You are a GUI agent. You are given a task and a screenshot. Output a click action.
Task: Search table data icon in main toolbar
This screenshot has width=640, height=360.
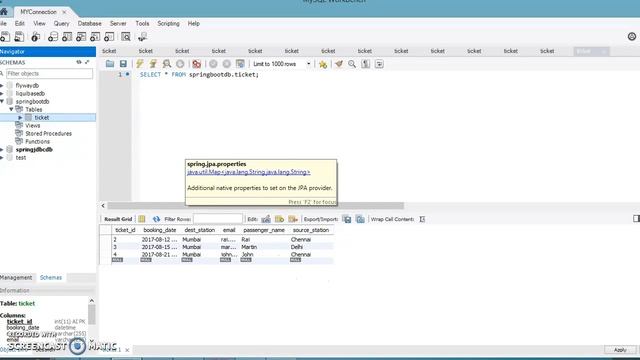tap(126, 37)
